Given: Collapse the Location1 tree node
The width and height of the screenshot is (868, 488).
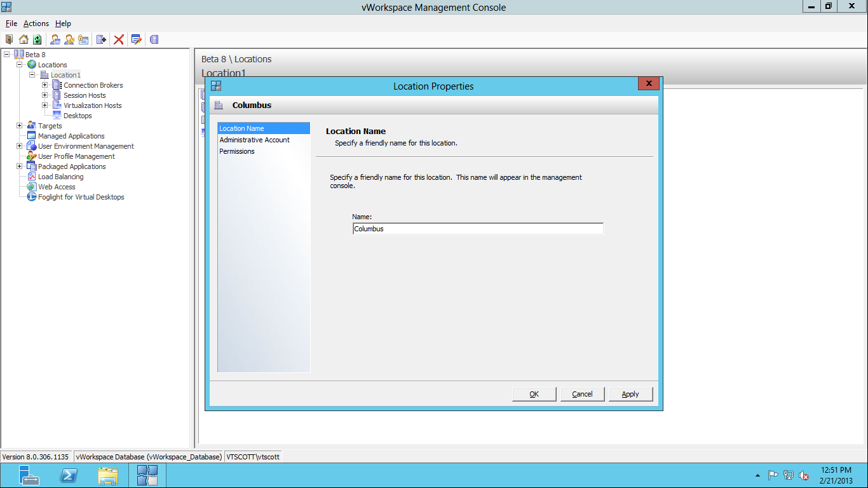Looking at the screenshot, I should 32,75.
